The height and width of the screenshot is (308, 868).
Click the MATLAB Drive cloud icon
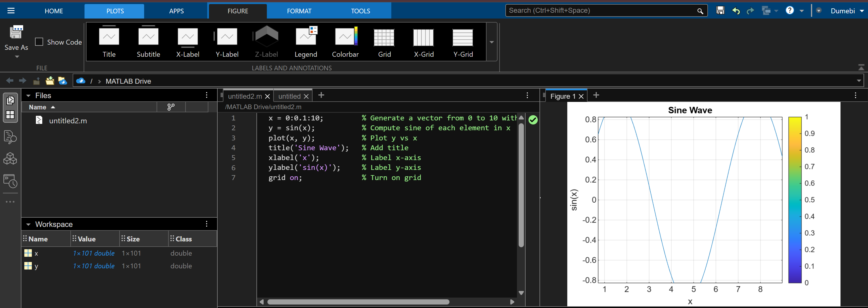point(80,81)
